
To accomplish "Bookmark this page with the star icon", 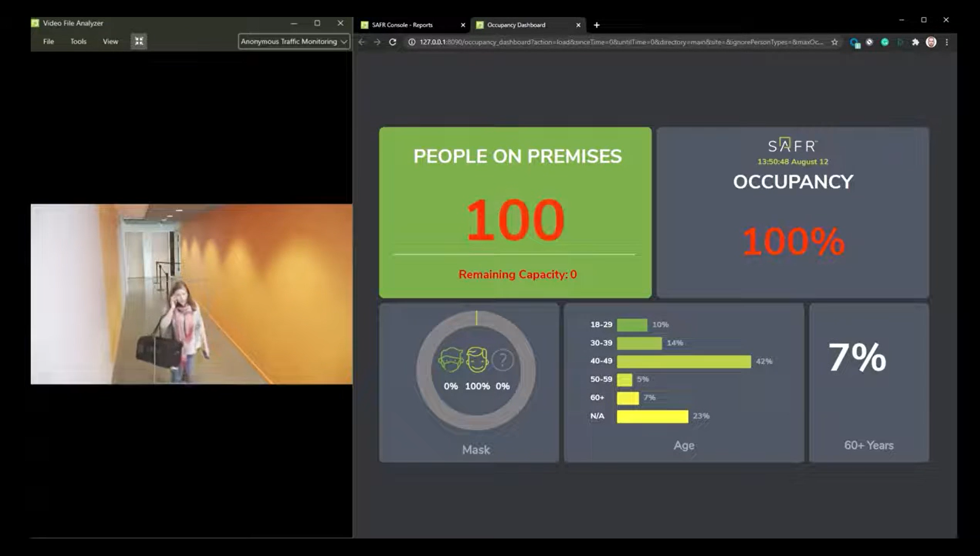I will tap(834, 42).
